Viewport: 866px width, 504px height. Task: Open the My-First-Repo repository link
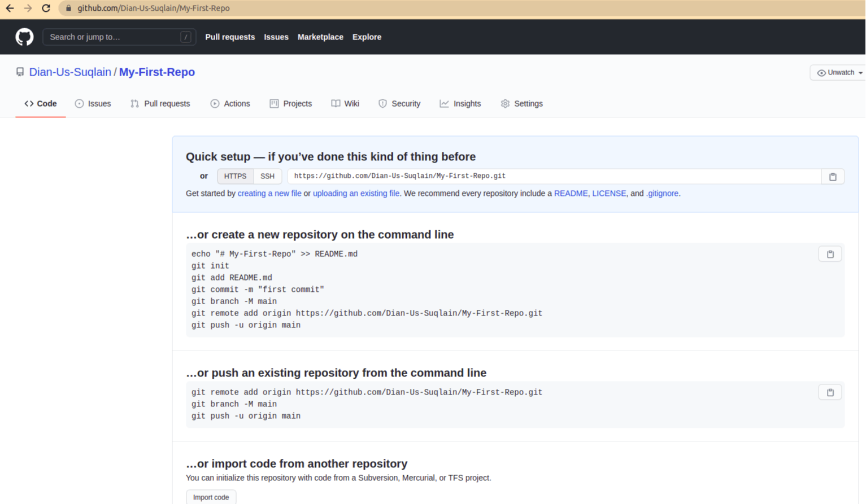(x=157, y=72)
